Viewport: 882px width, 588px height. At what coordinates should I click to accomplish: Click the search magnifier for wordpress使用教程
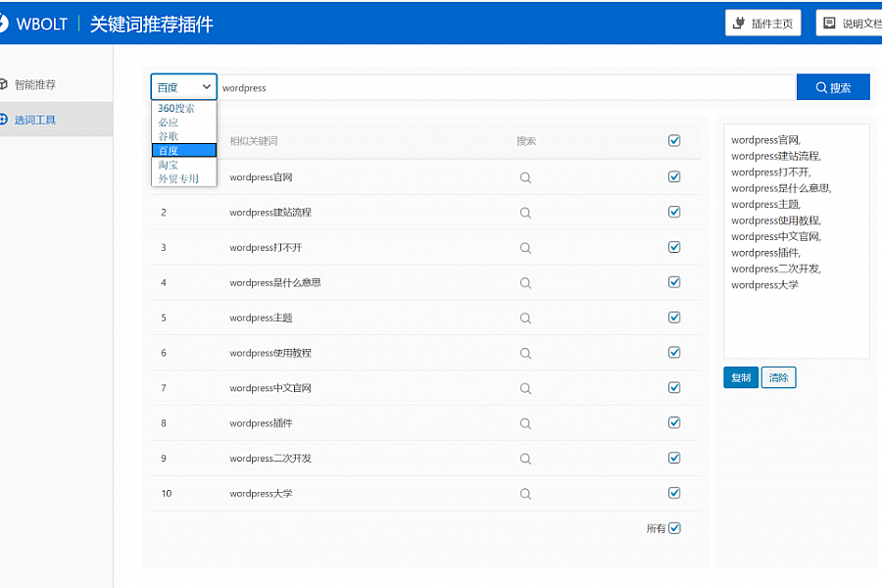[x=525, y=354]
